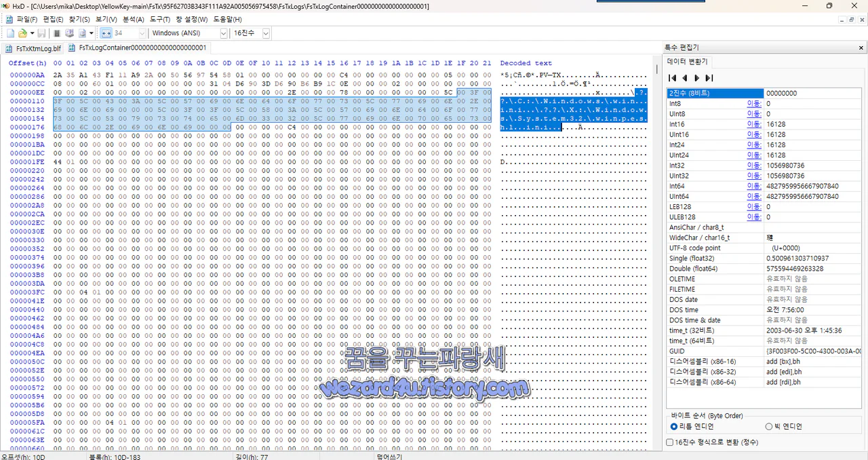
Task: Jump to last byte in data inspector
Action: click(709, 78)
